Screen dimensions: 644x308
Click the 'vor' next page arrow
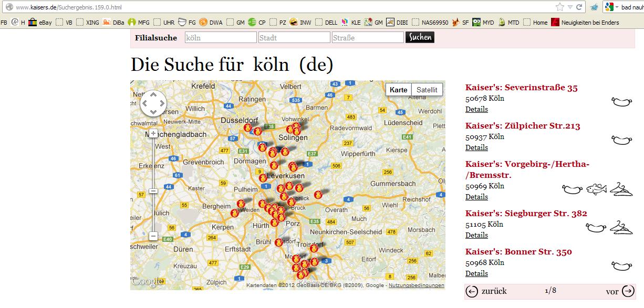coord(628,291)
